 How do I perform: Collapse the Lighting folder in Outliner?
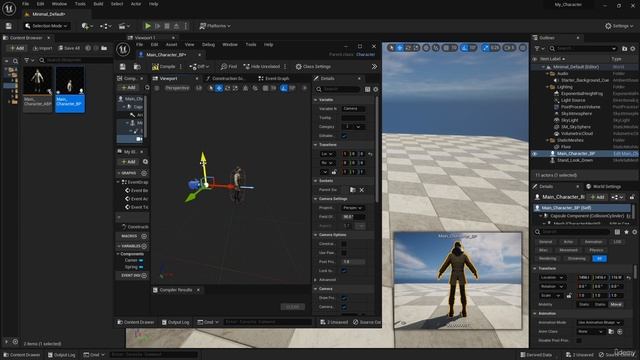point(548,87)
